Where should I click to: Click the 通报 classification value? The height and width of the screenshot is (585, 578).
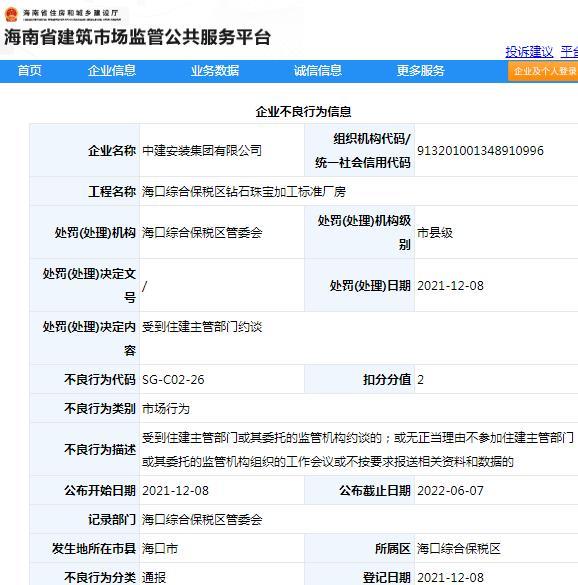click(x=154, y=578)
